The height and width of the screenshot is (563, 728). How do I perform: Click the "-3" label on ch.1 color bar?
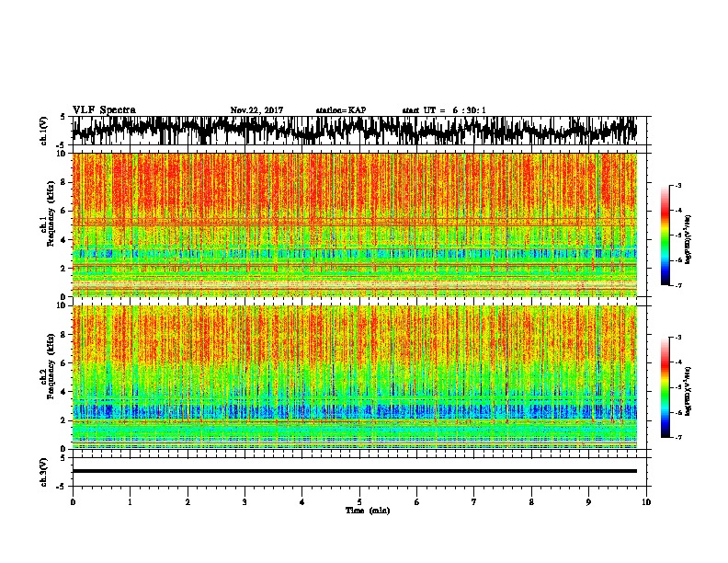coord(677,185)
